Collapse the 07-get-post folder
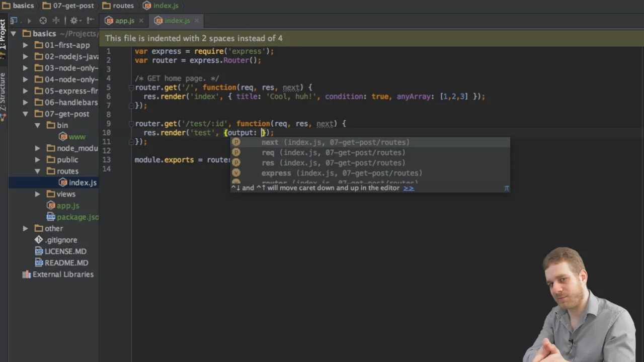Screen dimensions: 644x362 pyautogui.click(x=26, y=114)
